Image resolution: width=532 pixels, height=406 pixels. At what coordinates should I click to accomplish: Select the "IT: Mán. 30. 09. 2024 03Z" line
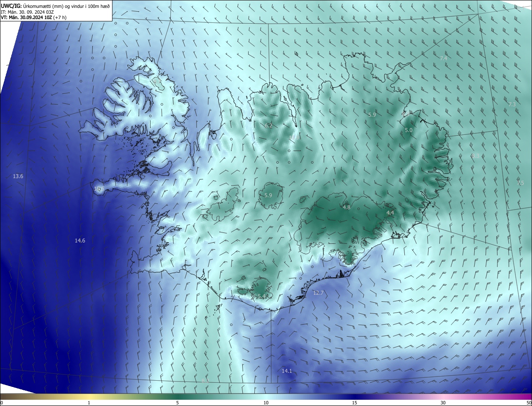(27, 12)
